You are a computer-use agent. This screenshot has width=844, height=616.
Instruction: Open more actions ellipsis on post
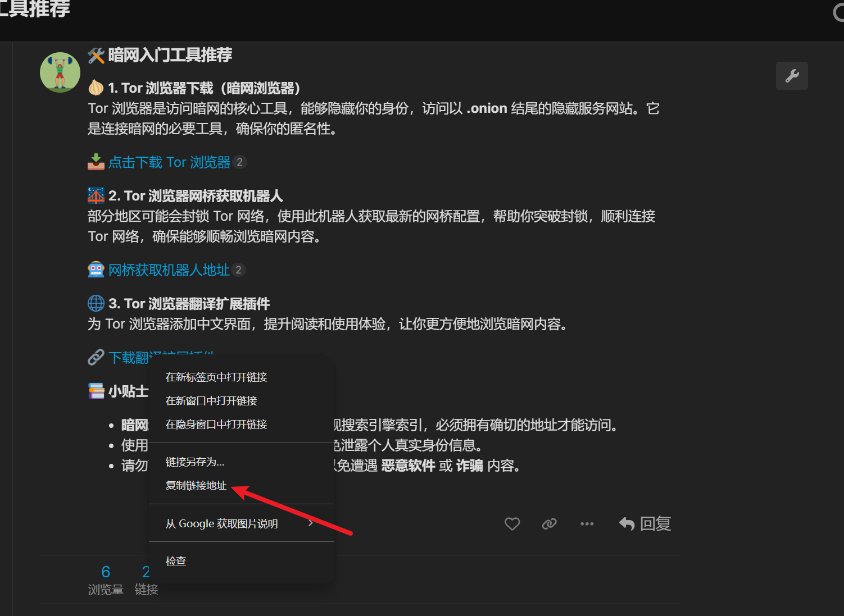click(x=587, y=524)
